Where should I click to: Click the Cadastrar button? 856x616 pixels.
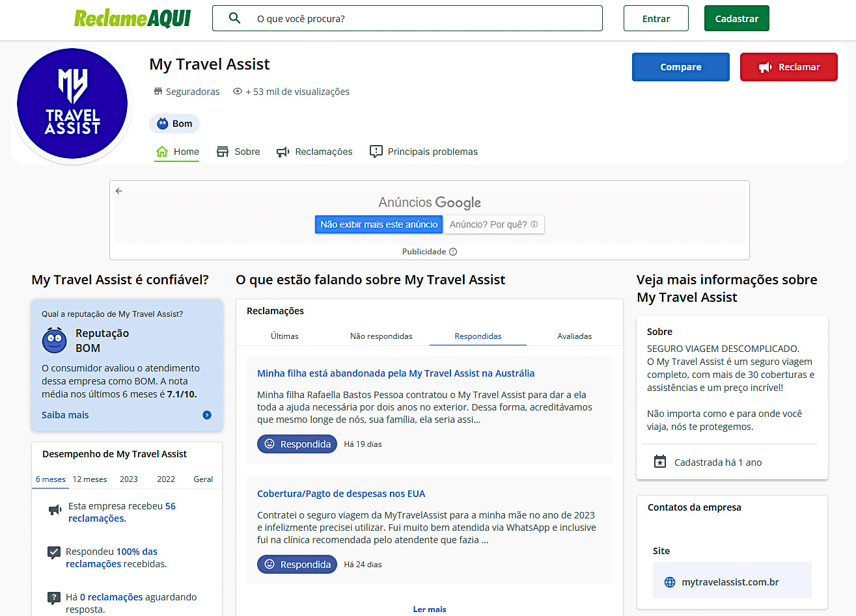(737, 18)
